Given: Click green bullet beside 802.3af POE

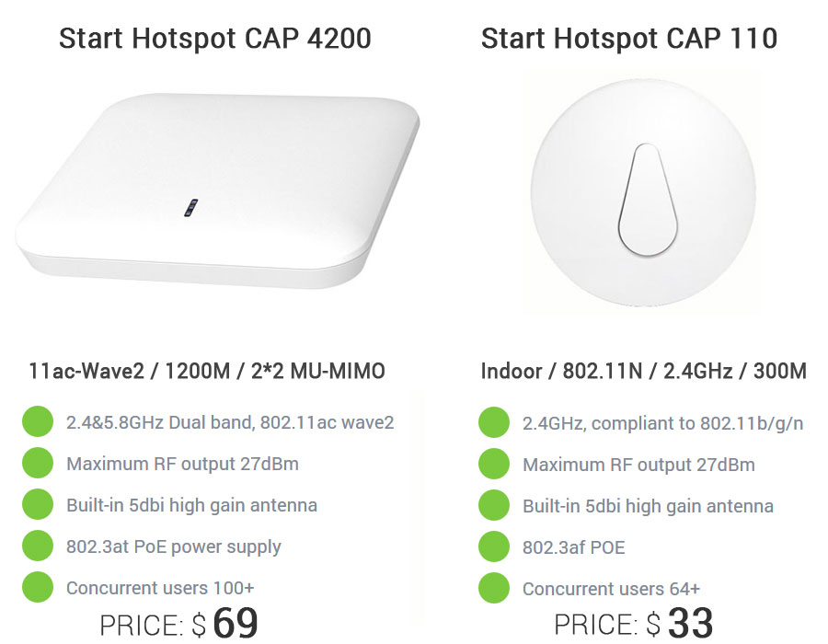Looking at the screenshot, I should [494, 546].
